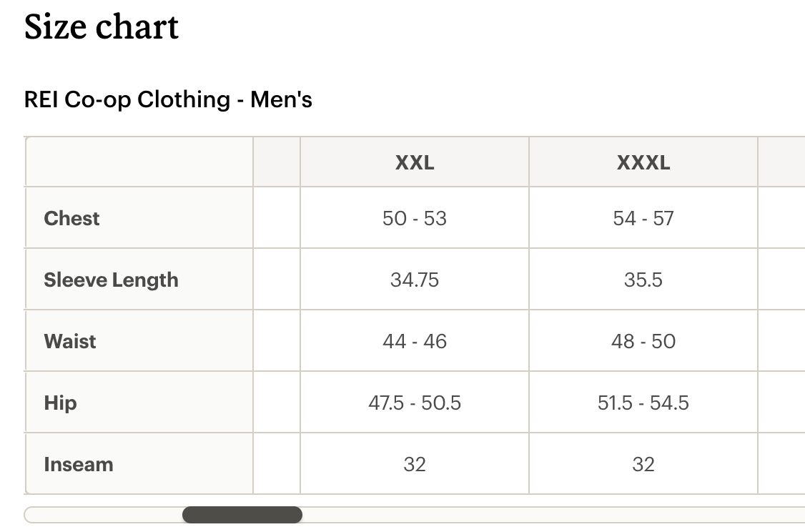805x532 pixels.
Task: Click the Hip row label
Action: point(60,403)
